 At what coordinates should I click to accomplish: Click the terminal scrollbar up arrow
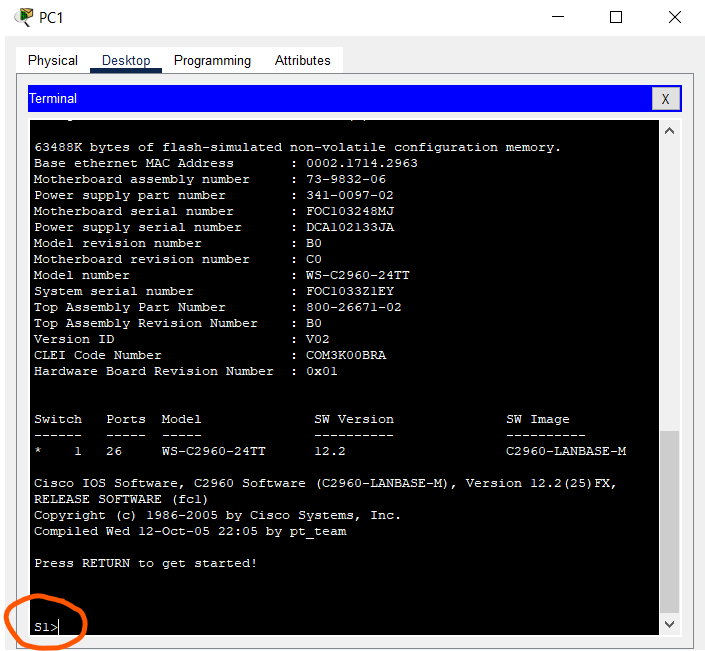coord(669,131)
